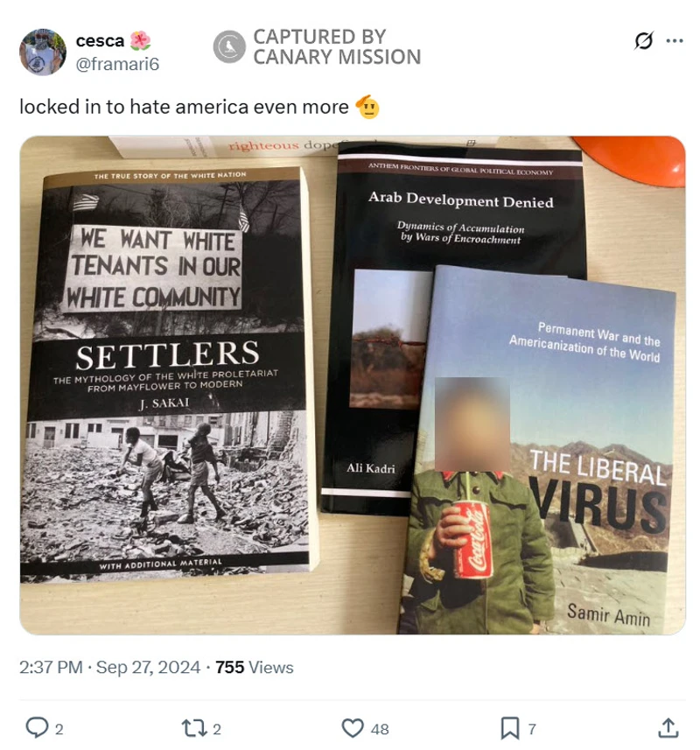Click the repost arrows icon

pyautogui.click(x=194, y=728)
